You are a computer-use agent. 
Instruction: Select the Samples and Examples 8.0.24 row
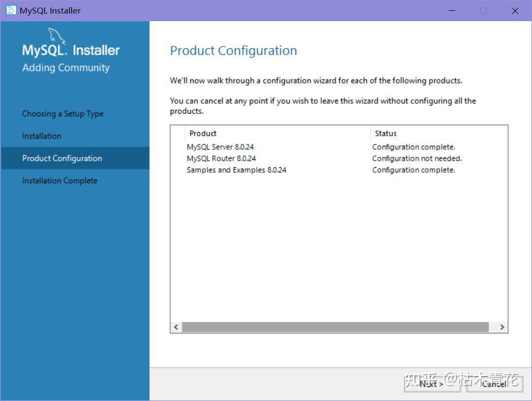pyautogui.click(x=236, y=170)
